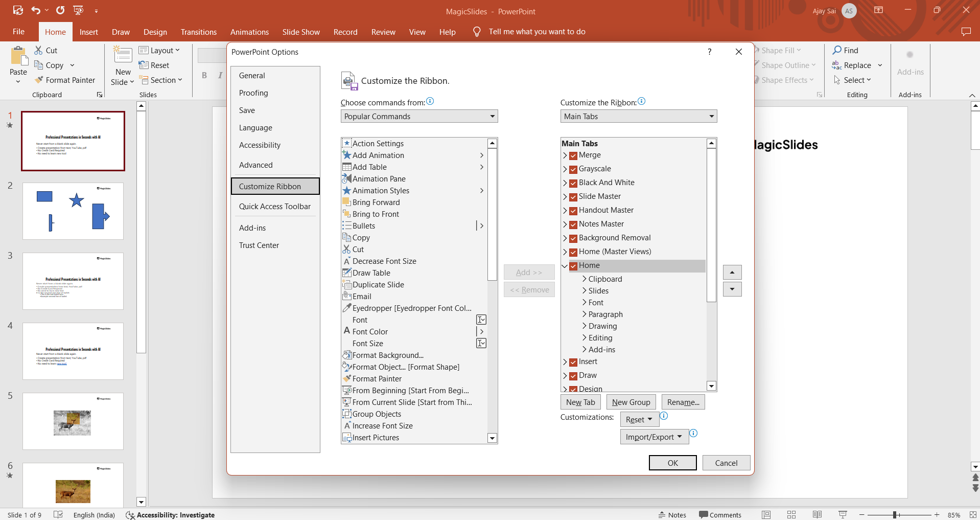Image resolution: width=980 pixels, height=520 pixels.
Task: Select Quick Access Toolbar options category
Action: click(274, 206)
